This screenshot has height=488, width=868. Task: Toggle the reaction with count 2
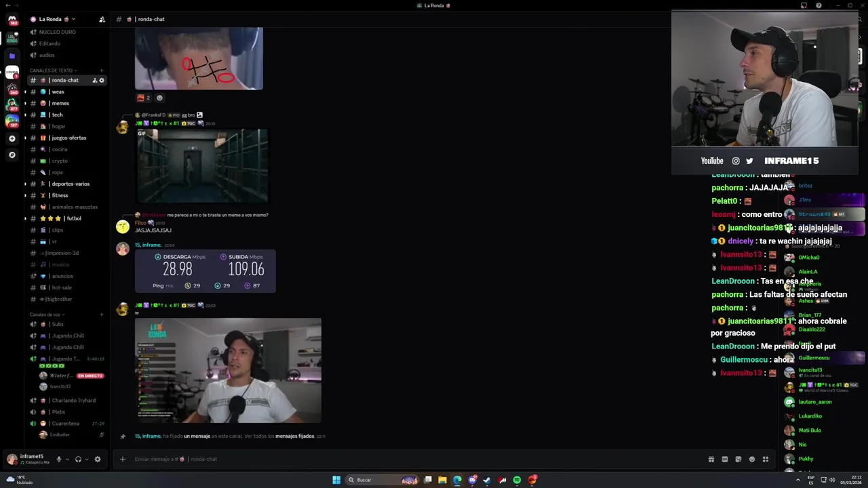(x=144, y=98)
